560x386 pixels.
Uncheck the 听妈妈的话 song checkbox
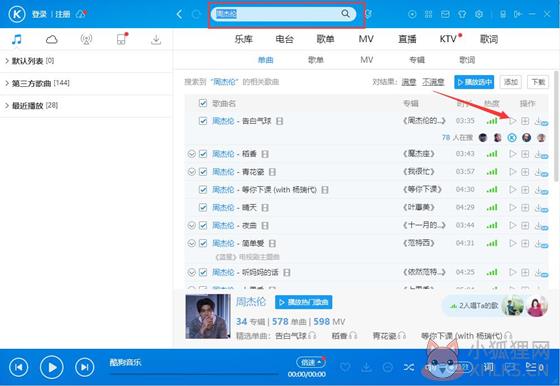[x=203, y=272]
